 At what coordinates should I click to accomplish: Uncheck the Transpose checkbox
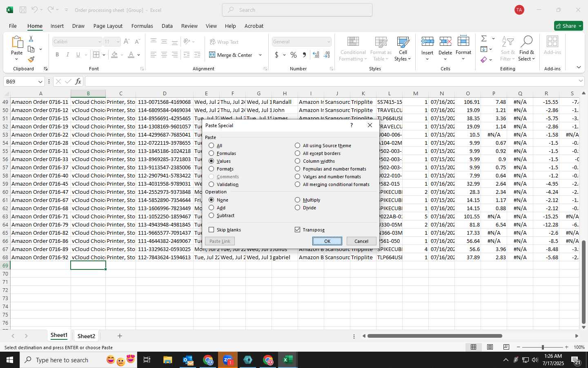click(298, 230)
